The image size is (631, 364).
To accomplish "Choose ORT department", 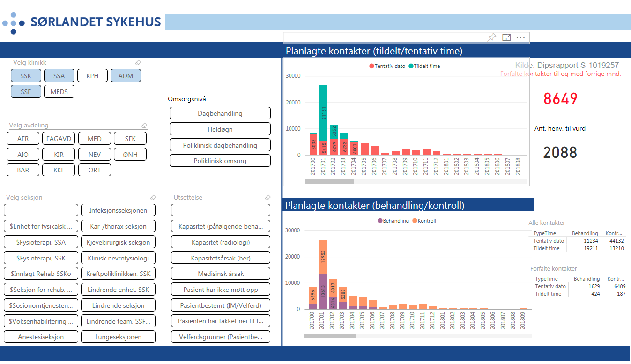I will 94,170.
